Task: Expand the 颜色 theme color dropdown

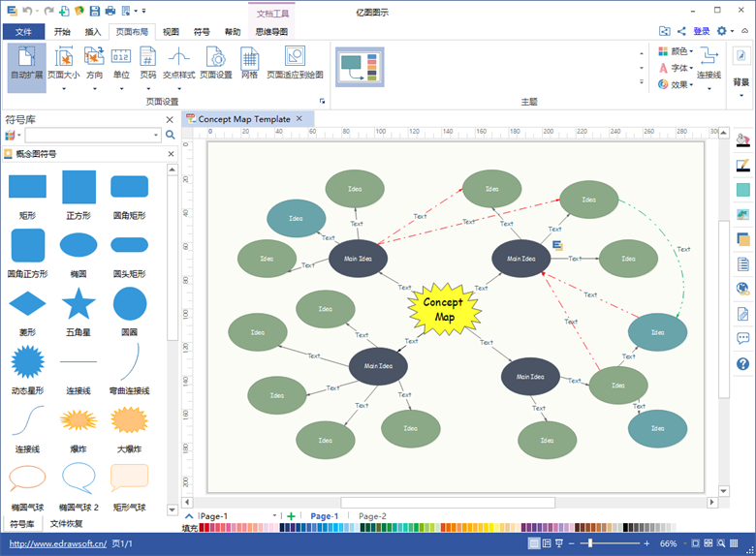Action: [676, 51]
